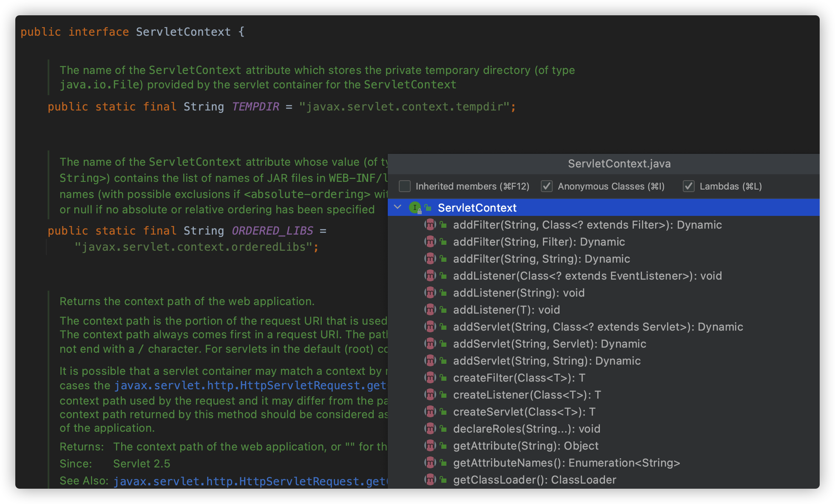Screen dimensions: 835x504
Task: Click method icon beside addListener(String): void
Action: (430, 293)
